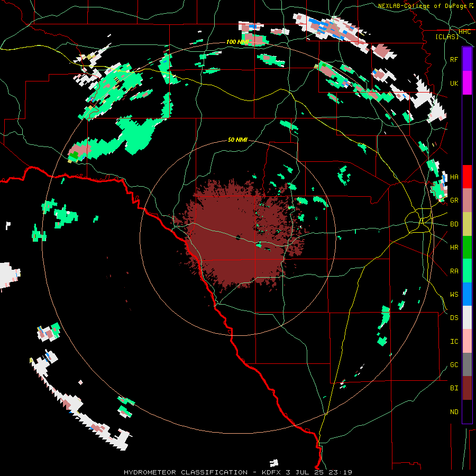Image resolution: width=476 pixels, height=476 pixels.
Task: Click the radar site dot at center
Action: [x=238, y=237]
